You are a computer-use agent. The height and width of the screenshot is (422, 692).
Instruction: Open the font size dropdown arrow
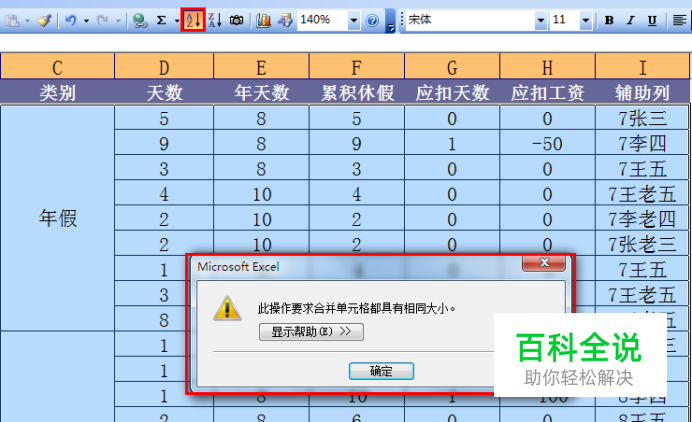(x=586, y=20)
